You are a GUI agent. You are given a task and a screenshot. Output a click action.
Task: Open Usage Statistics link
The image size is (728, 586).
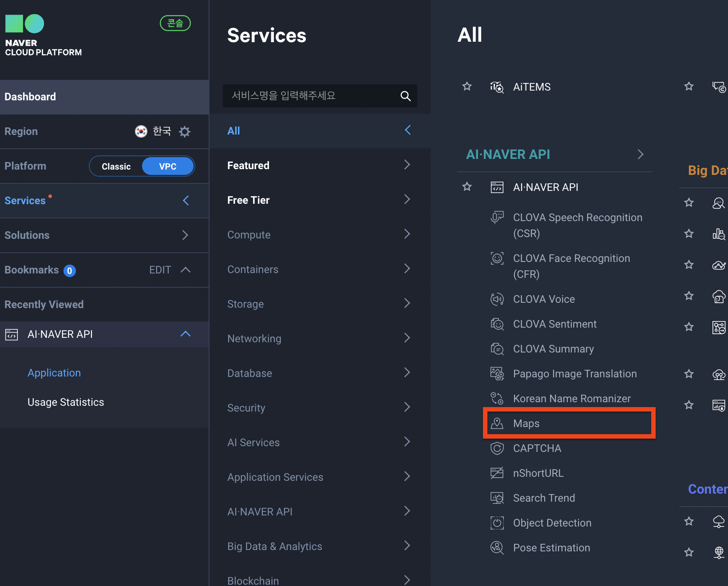click(x=66, y=402)
